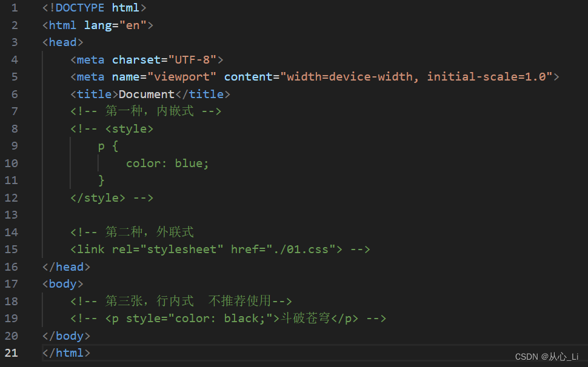Click the CSDN @从心_Li watermark link
Screen dimensions: 588x367
[546, 357]
